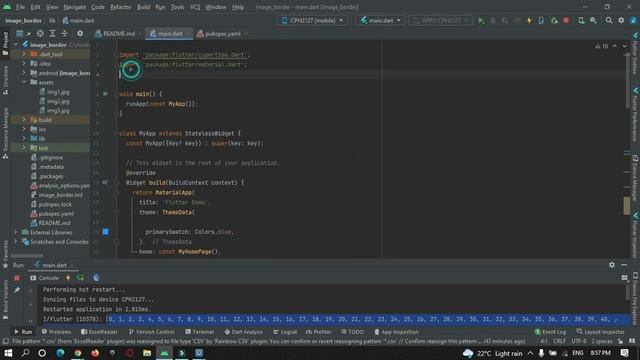Open the Dart Analysis tool window button
This screenshot has width=640, height=360.
click(244, 332)
